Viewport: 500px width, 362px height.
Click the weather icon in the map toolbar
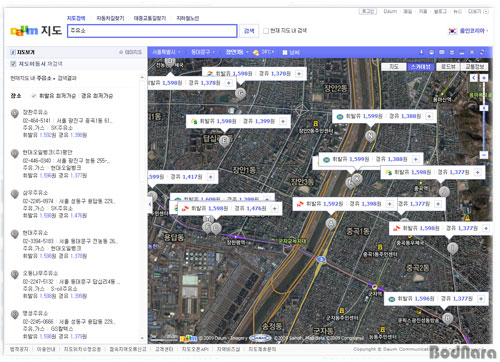pos(256,52)
